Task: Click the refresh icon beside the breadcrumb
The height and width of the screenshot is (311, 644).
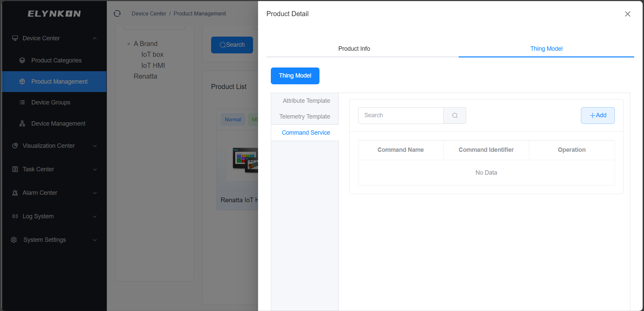Action: [117, 13]
